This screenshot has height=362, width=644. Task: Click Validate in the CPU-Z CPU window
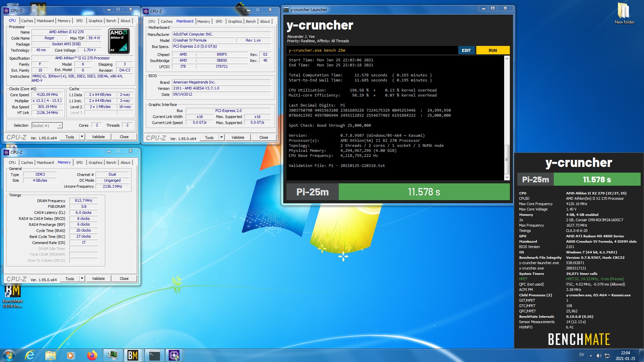click(98, 137)
